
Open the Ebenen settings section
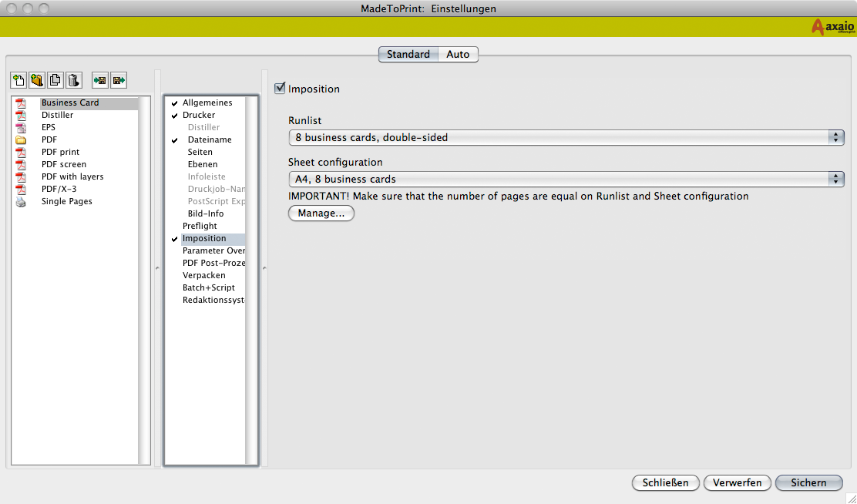[x=203, y=165]
